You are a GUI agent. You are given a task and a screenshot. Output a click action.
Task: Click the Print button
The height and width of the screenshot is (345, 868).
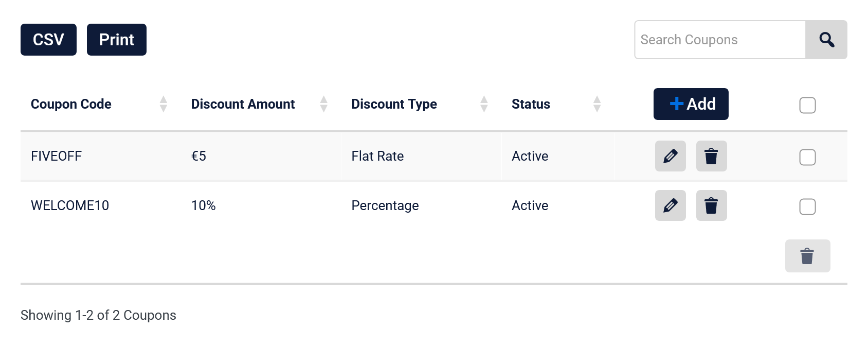(x=117, y=40)
